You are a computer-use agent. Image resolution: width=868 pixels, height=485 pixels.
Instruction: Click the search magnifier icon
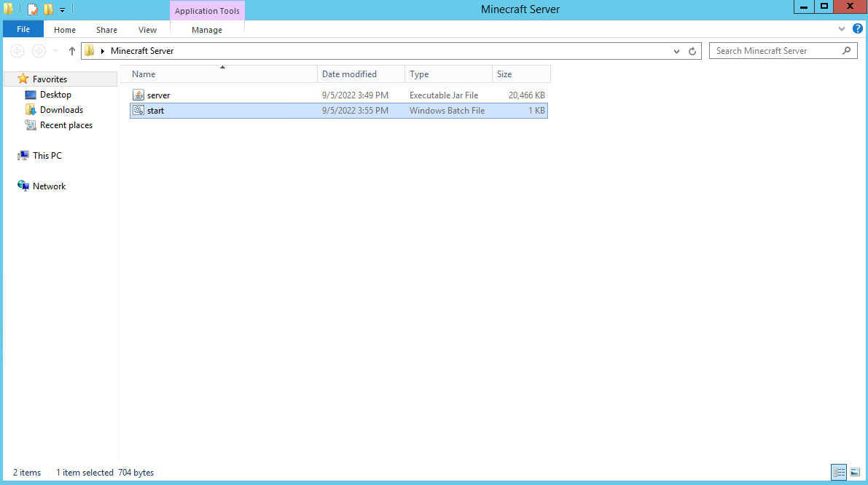pyautogui.click(x=846, y=51)
